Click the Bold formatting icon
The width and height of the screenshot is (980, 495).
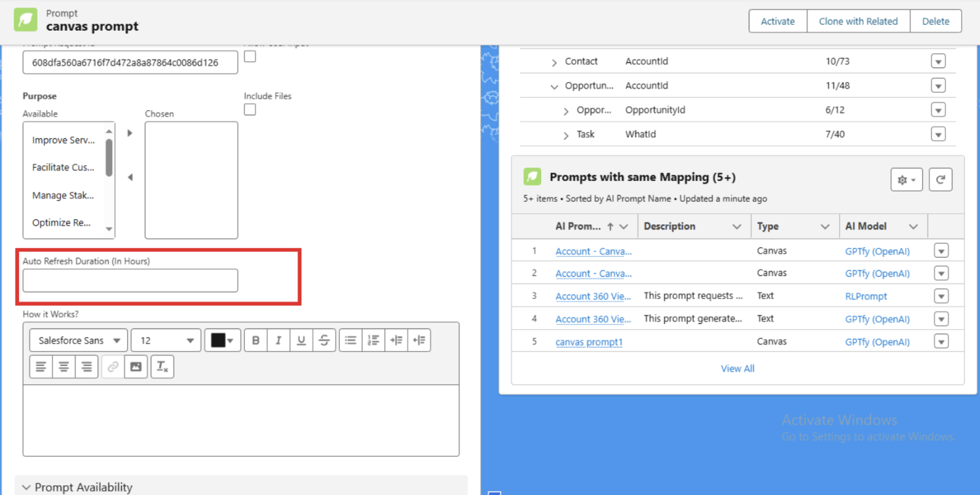point(255,340)
